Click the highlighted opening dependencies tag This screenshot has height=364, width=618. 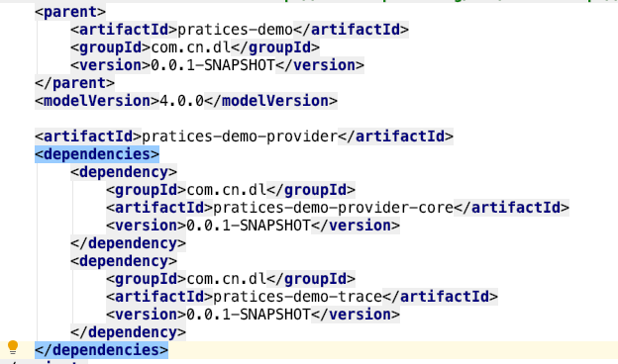97,154
